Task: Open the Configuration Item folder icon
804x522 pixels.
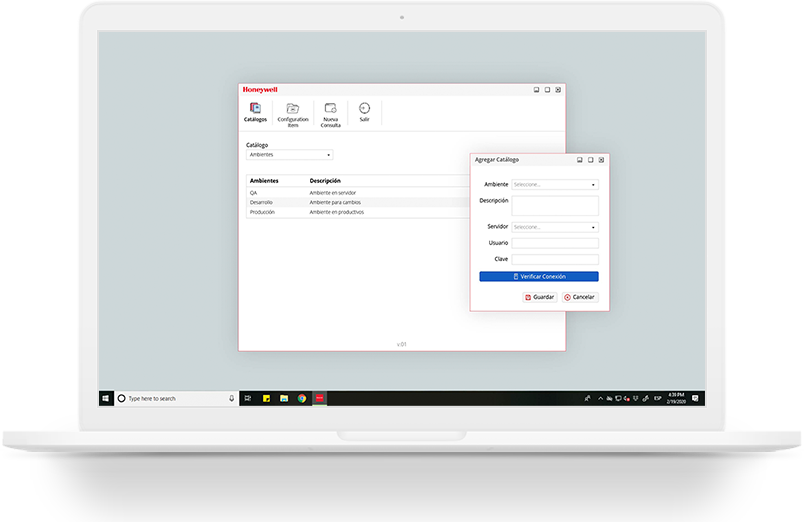Action: tap(293, 110)
